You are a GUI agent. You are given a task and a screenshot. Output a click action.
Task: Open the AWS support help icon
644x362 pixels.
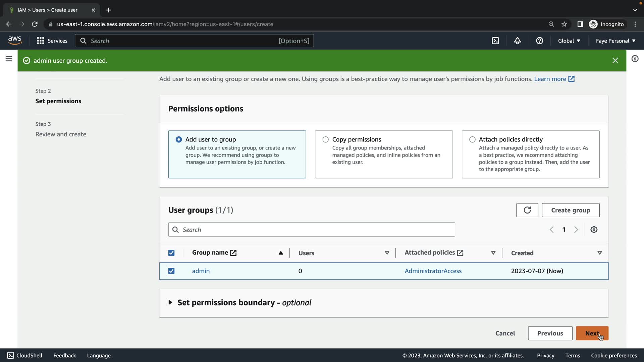pos(539,41)
